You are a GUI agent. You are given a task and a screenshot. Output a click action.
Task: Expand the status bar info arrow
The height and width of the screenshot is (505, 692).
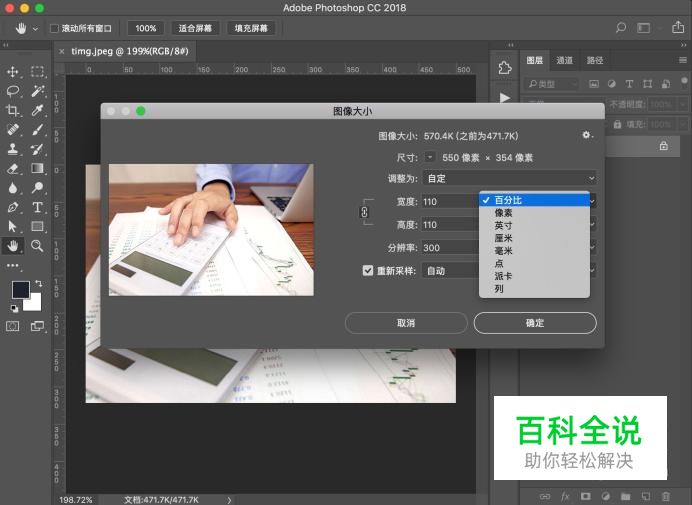coord(229,500)
